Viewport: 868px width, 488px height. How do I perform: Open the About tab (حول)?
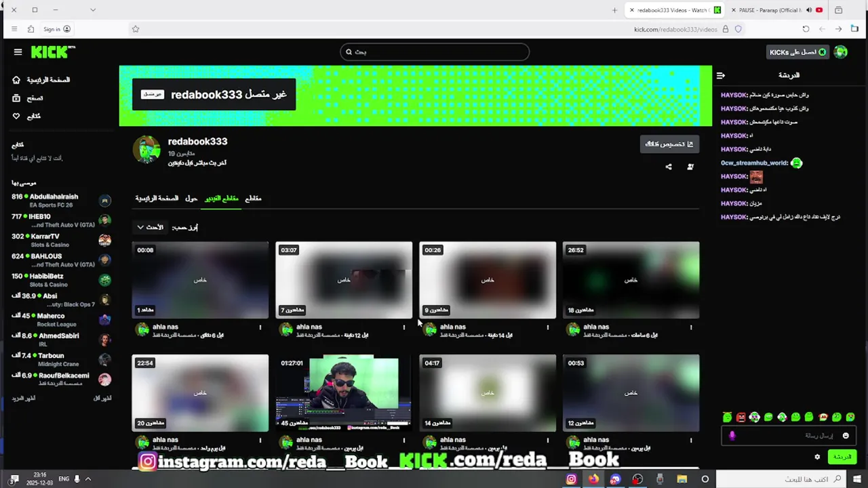coord(191,199)
